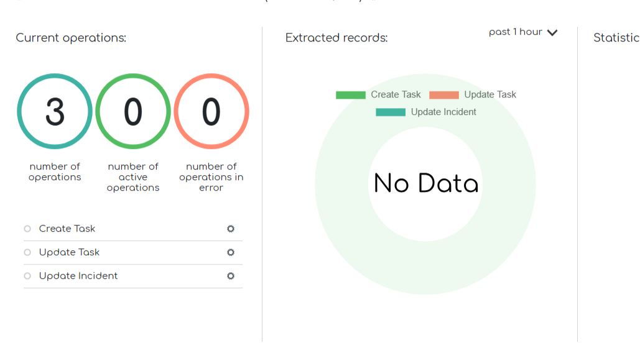Toggle Update Task legend label in chart
The image size is (640, 364).
[490, 95]
